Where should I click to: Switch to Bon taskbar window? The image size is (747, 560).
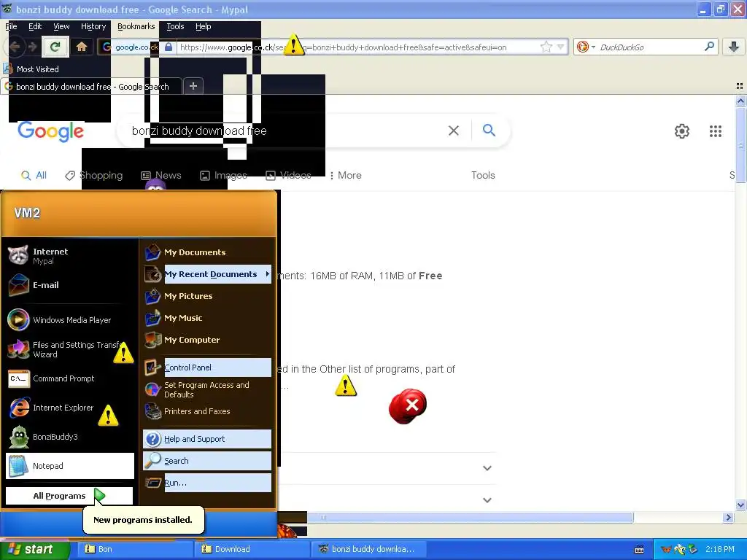pyautogui.click(x=135, y=549)
